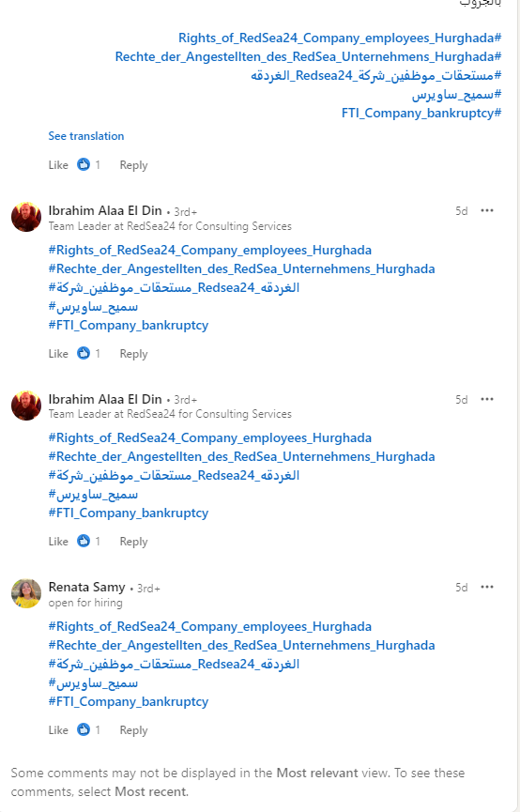Reply to second Ibrahim Alaa El Din comment

[133, 542]
